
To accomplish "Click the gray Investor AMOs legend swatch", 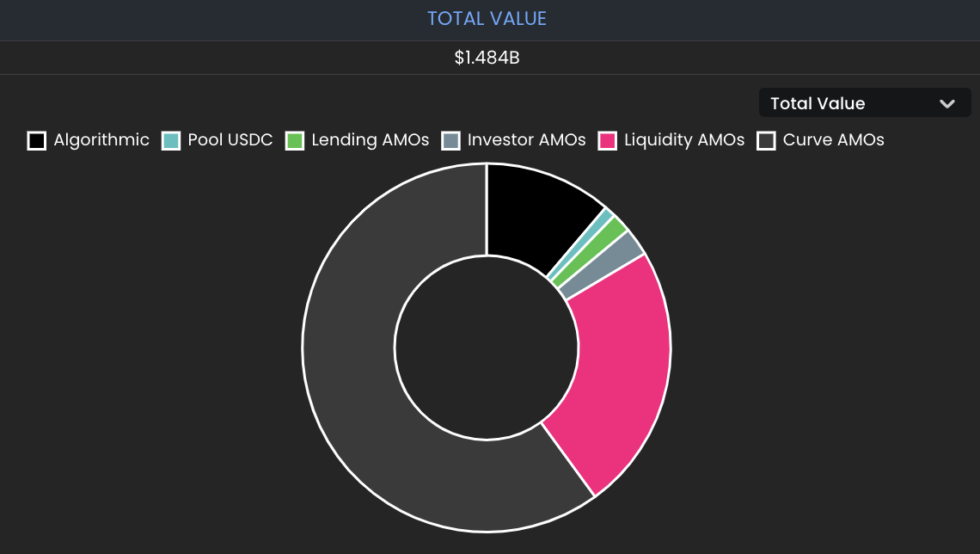I will pyautogui.click(x=450, y=141).
